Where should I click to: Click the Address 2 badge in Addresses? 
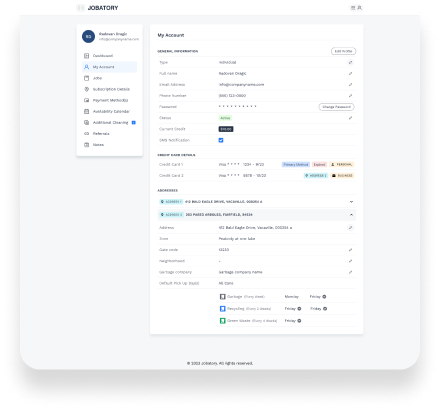tap(171, 215)
